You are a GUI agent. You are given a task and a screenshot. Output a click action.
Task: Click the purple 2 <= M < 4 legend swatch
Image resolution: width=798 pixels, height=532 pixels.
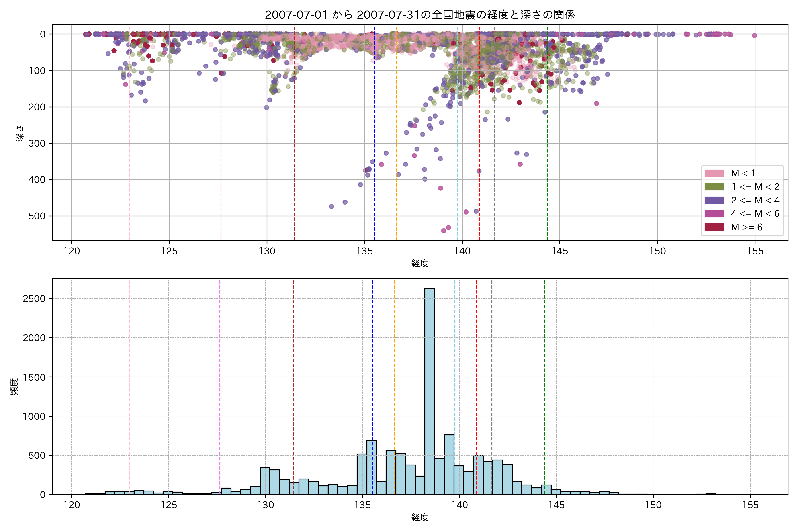pyautogui.click(x=714, y=200)
